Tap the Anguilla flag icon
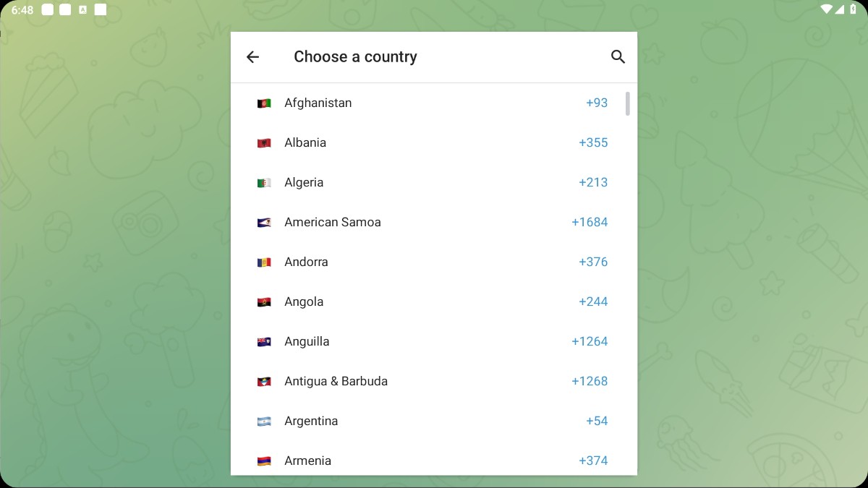Viewport: 868px width, 488px height. coord(264,342)
